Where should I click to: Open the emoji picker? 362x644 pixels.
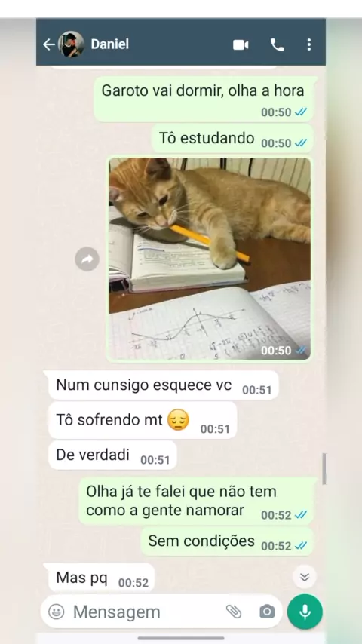coord(57,612)
